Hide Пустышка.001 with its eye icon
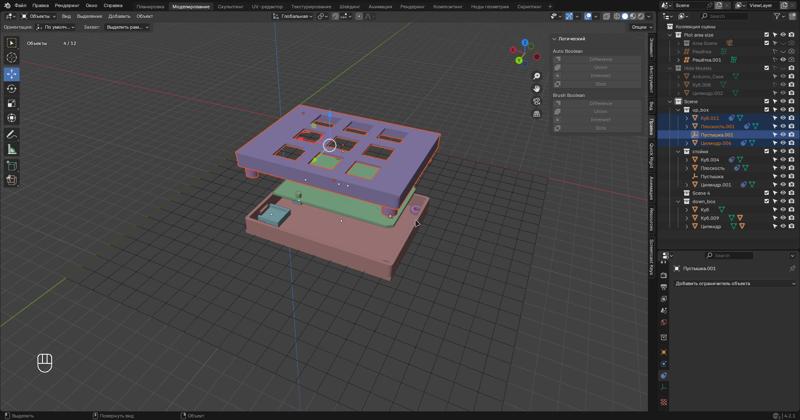 tap(783, 135)
